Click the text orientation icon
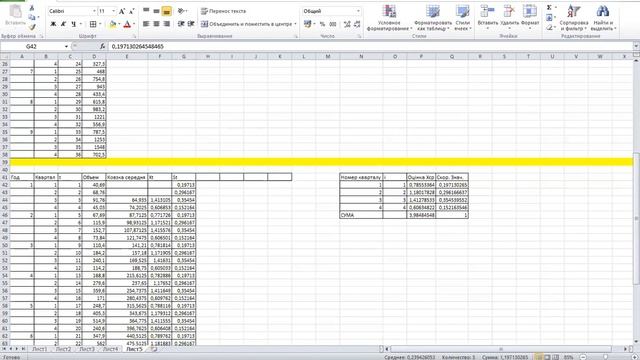The height and width of the screenshot is (360, 640). click(x=181, y=11)
